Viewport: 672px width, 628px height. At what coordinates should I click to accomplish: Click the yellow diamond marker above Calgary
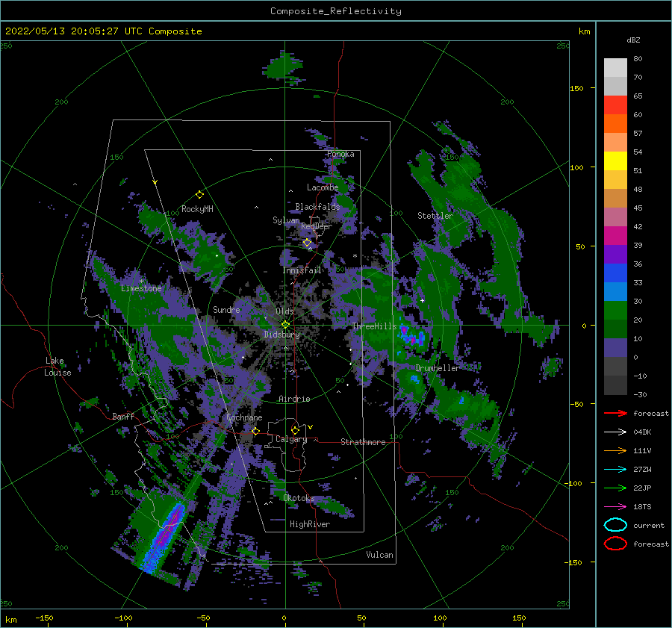(x=295, y=430)
